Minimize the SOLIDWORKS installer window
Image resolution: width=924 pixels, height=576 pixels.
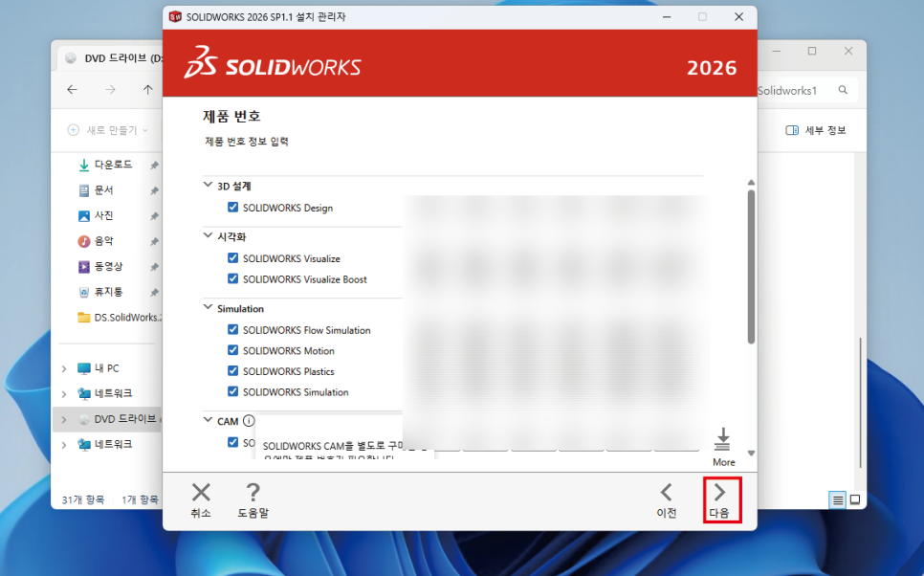(667, 17)
